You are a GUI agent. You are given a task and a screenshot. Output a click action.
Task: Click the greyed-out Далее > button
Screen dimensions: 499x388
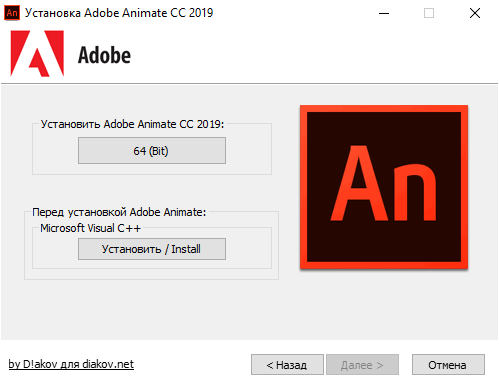[x=362, y=365]
